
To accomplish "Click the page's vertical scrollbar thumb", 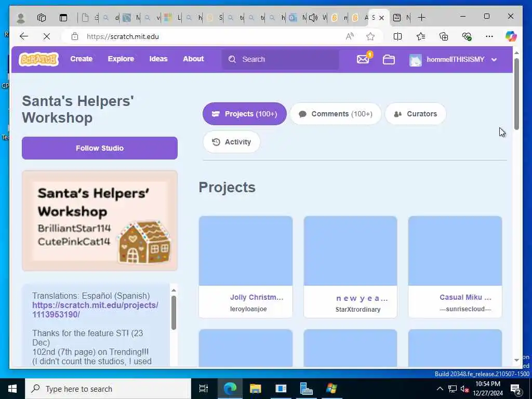I will tap(516, 94).
